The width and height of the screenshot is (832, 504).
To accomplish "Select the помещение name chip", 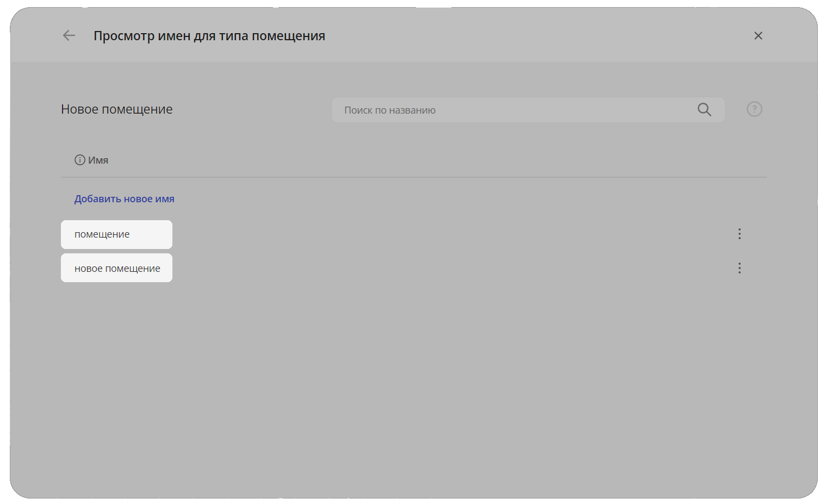I will [116, 234].
